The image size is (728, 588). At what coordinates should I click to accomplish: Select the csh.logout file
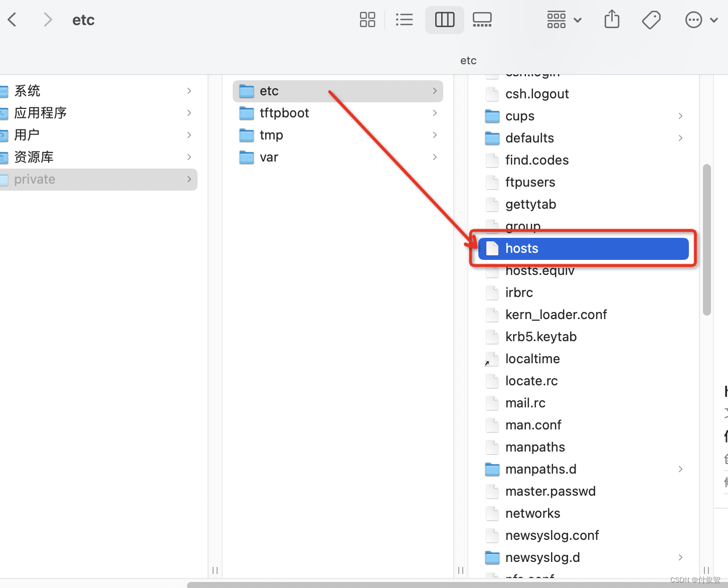coord(584,94)
